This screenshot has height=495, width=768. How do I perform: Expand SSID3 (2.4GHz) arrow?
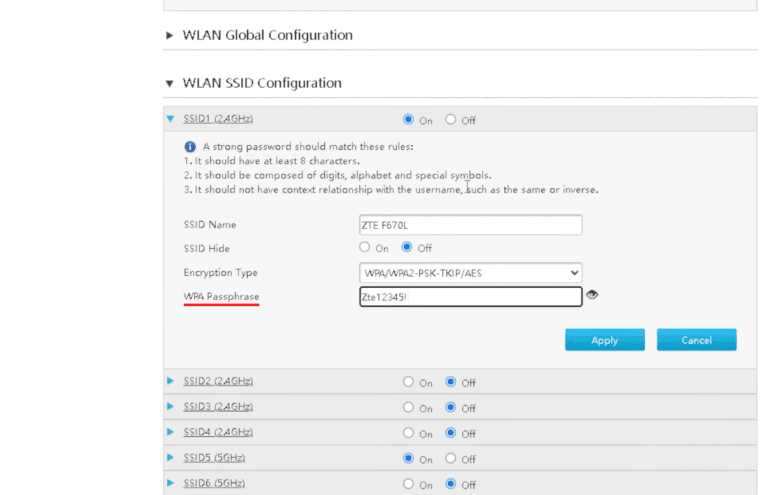170,406
